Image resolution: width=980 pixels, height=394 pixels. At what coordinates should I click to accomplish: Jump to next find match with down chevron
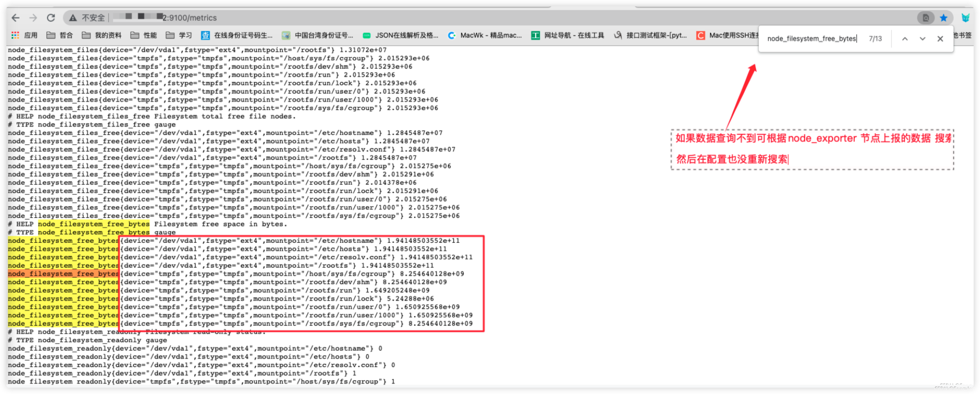(923, 38)
